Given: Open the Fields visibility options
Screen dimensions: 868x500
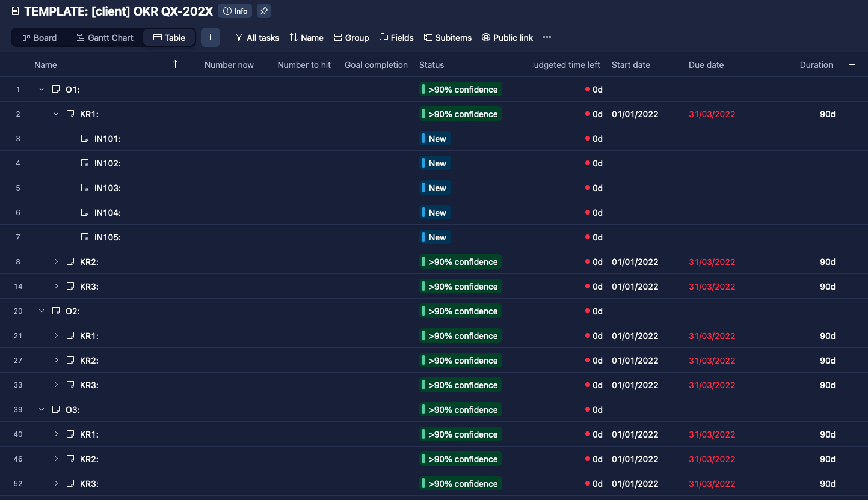Looking at the screenshot, I should pyautogui.click(x=396, y=38).
